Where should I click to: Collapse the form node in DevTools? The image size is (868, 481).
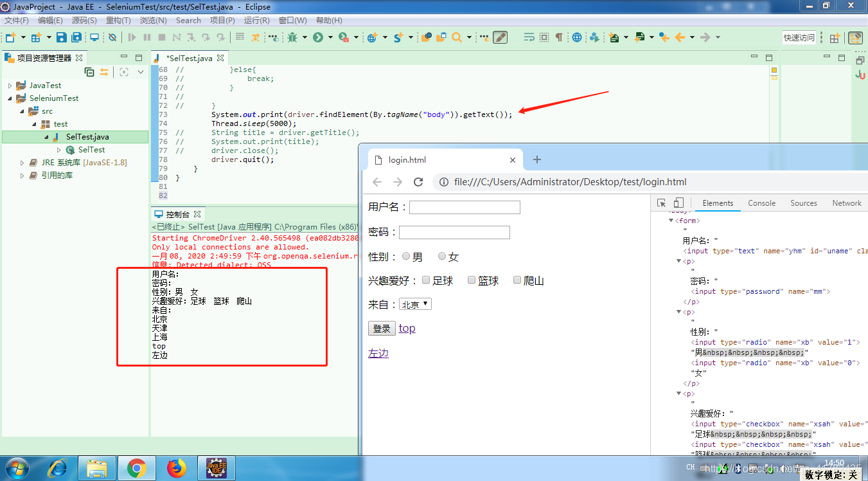671,221
